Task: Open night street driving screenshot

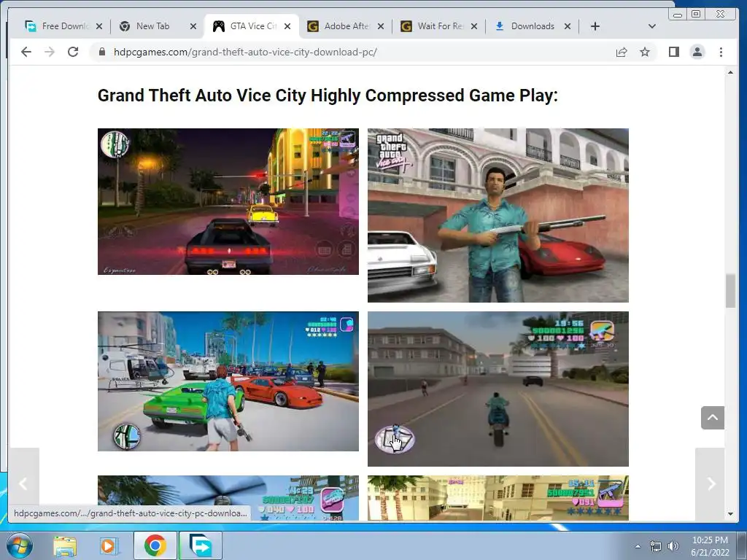Action: click(228, 201)
